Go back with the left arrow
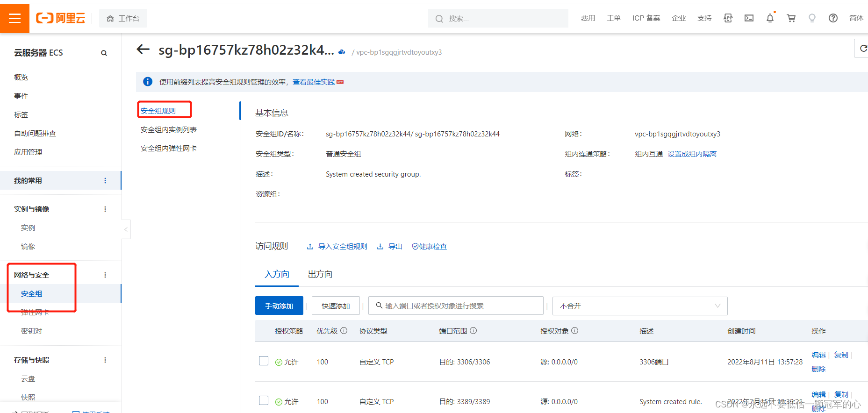The image size is (868, 413). coord(143,49)
